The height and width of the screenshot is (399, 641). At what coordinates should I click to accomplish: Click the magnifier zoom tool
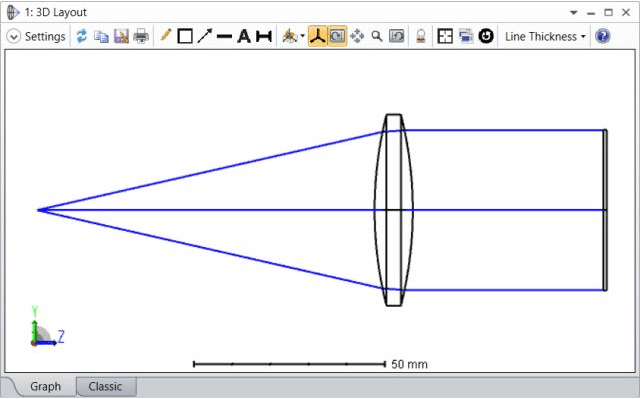[x=377, y=36]
